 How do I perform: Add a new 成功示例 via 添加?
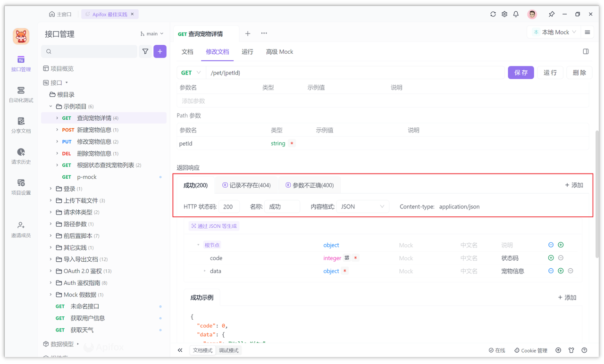tap(567, 298)
